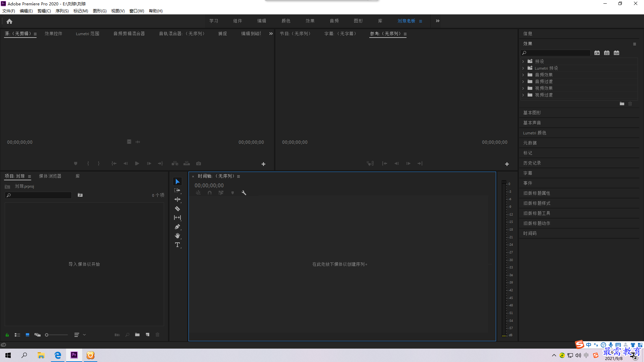Click the effects search field

click(555, 53)
